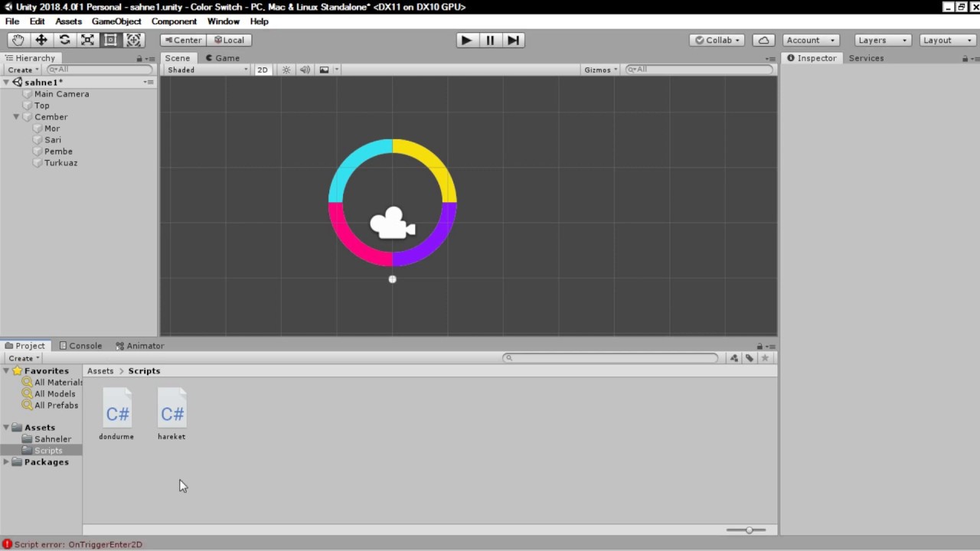980x551 pixels.
Task: Collapse the Cember object in Hierarchy
Action: coord(16,117)
